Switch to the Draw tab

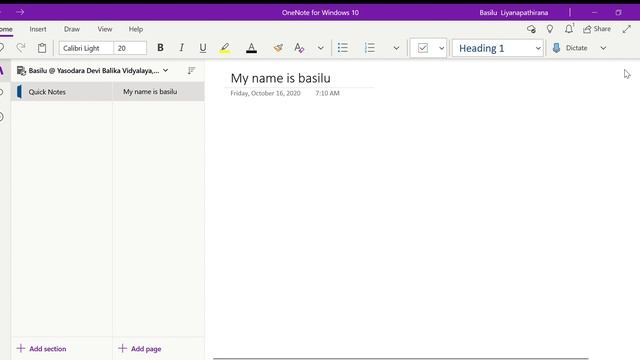click(72, 29)
